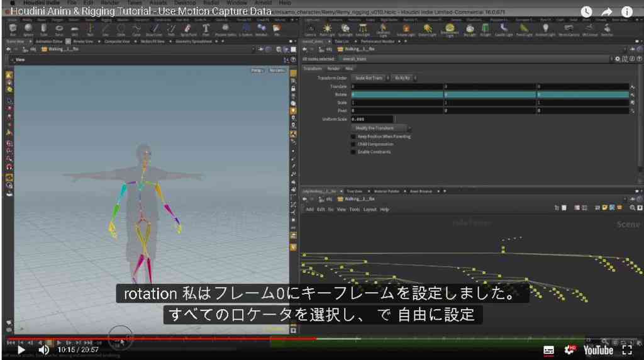
Task: Open node network search magnifier
Action: click(x=633, y=208)
